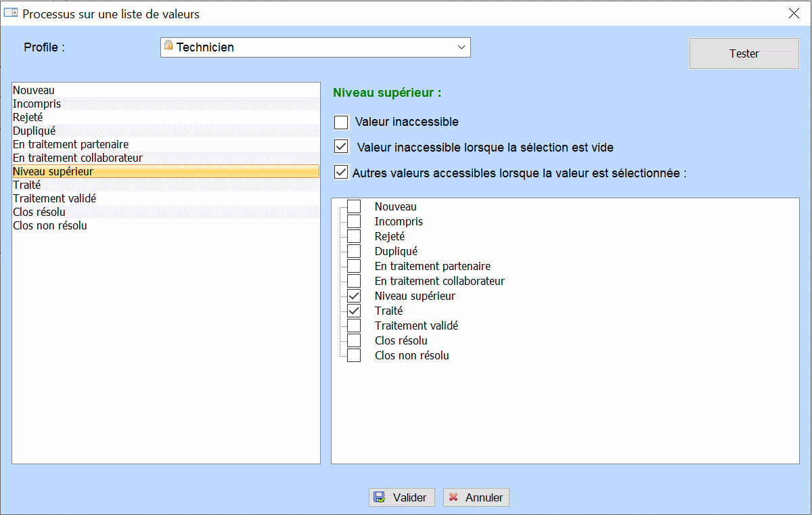Open the Profile dropdown arrow
The width and height of the screenshot is (812, 515).
[461, 47]
